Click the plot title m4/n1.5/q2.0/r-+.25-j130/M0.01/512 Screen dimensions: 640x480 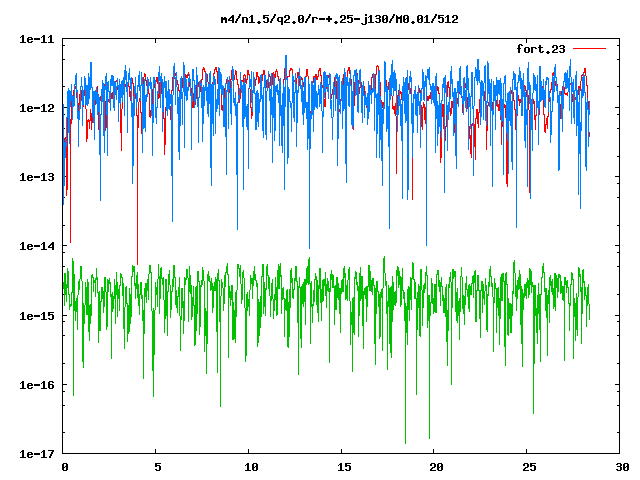tap(339, 19)
